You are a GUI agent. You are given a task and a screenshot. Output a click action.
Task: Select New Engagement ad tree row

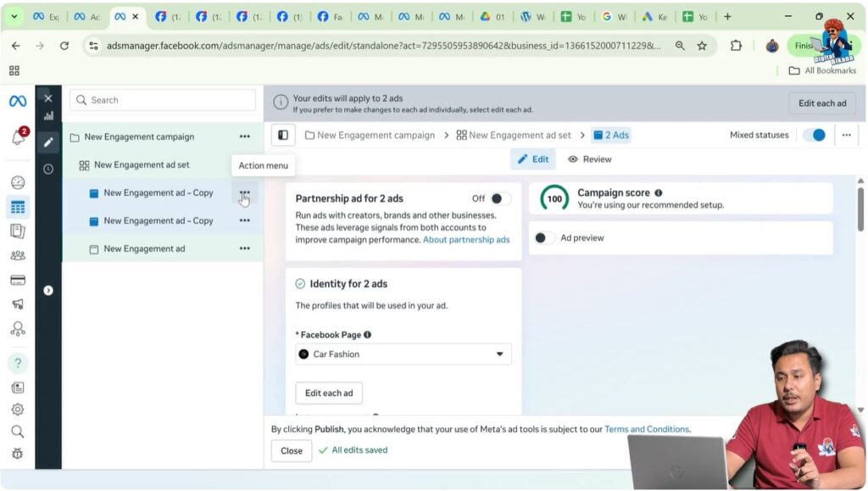[163, 248]
